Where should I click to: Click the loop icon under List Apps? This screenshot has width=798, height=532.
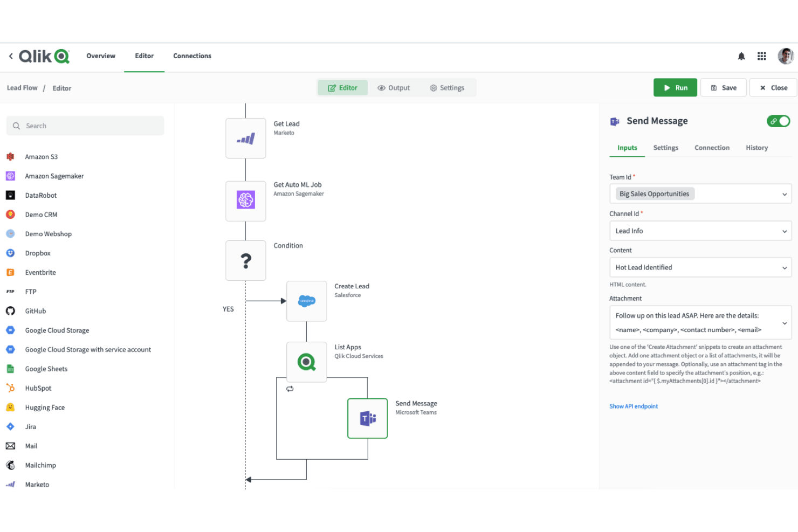(290, 389)
